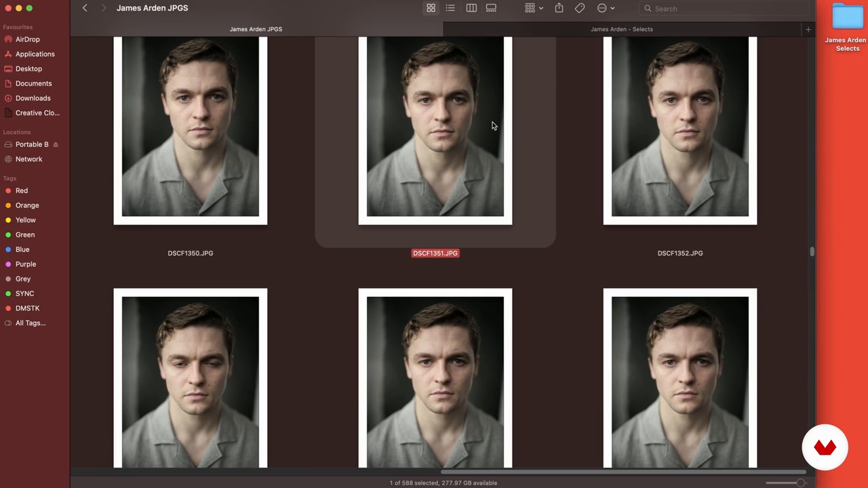Filter by the Grey tag
The width and height of the screenshot is (868, 488).
point(23,279)
